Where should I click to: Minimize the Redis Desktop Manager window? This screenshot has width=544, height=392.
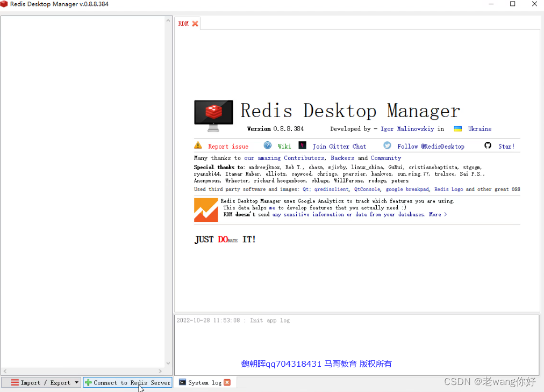click(491, 4)
